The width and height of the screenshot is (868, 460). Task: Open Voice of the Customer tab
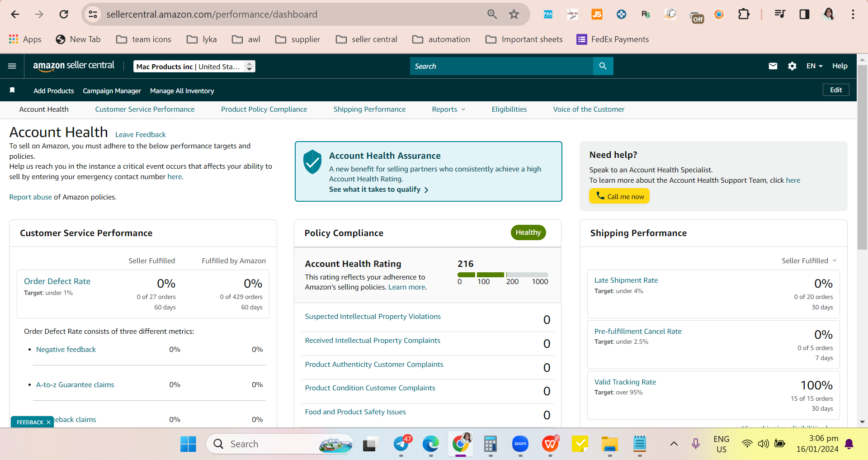(589, 109)
